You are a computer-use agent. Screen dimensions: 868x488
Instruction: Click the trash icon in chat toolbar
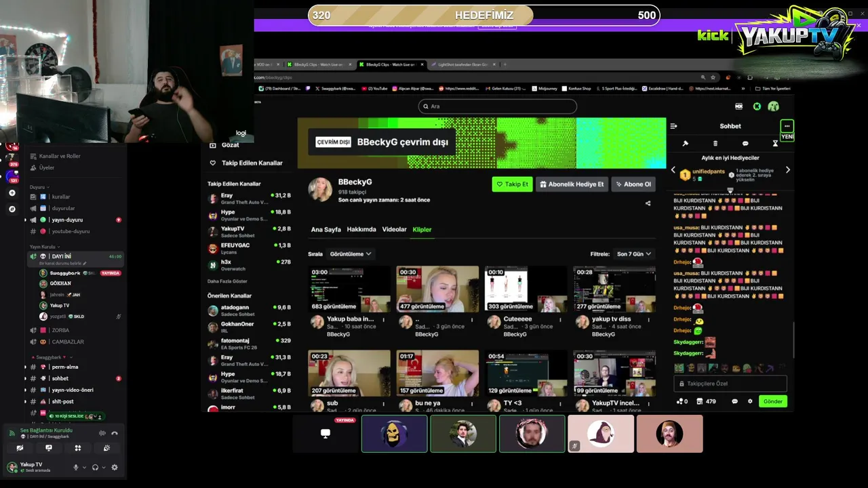tap(715, 144)
